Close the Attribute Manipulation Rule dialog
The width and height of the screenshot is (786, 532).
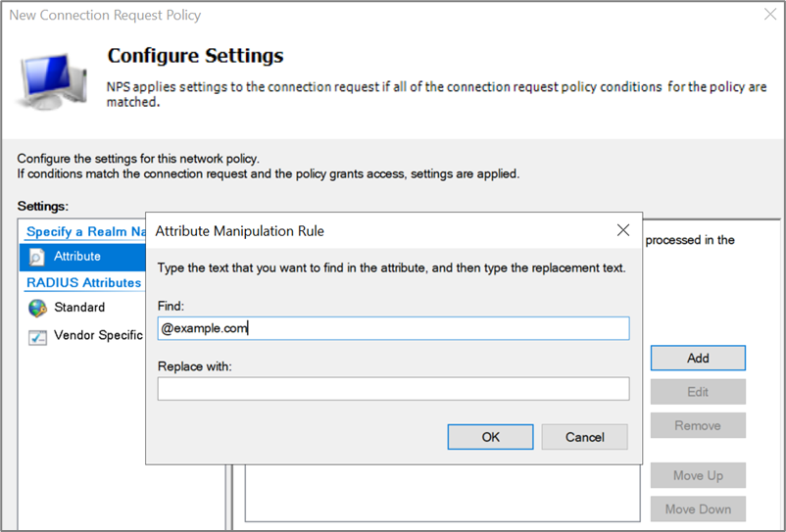tap(622, 230)
